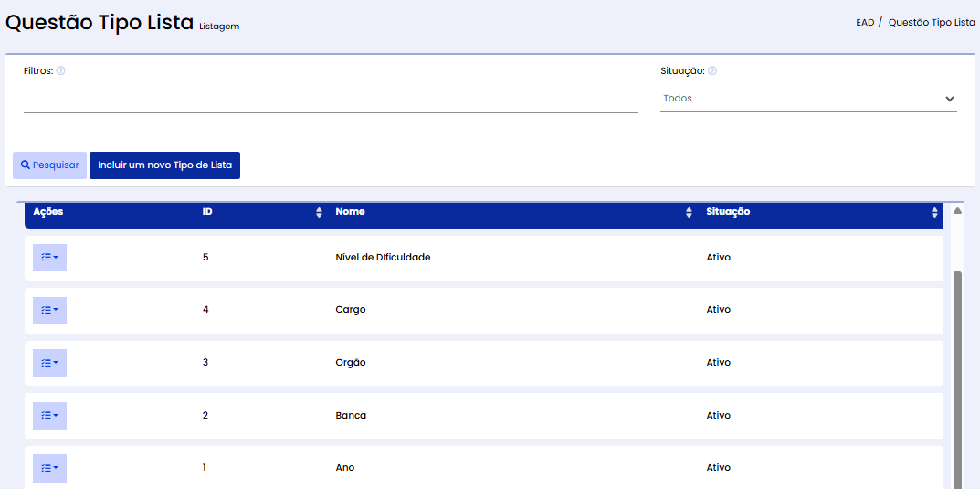Screen dimensions: 980x489
Task: Select the Orgão name cell
Action: (351, 362)
